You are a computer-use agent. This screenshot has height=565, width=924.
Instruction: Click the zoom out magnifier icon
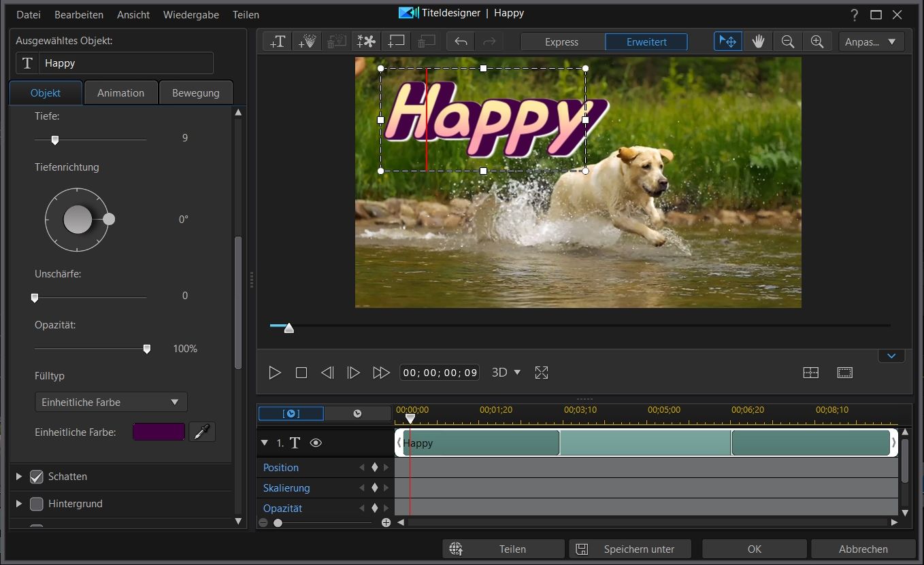(x=788, y=42)
